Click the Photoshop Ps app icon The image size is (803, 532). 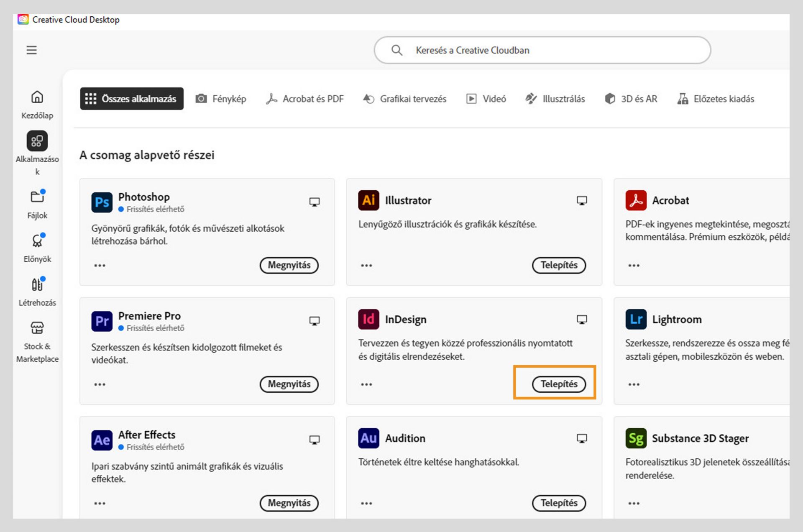102,202
